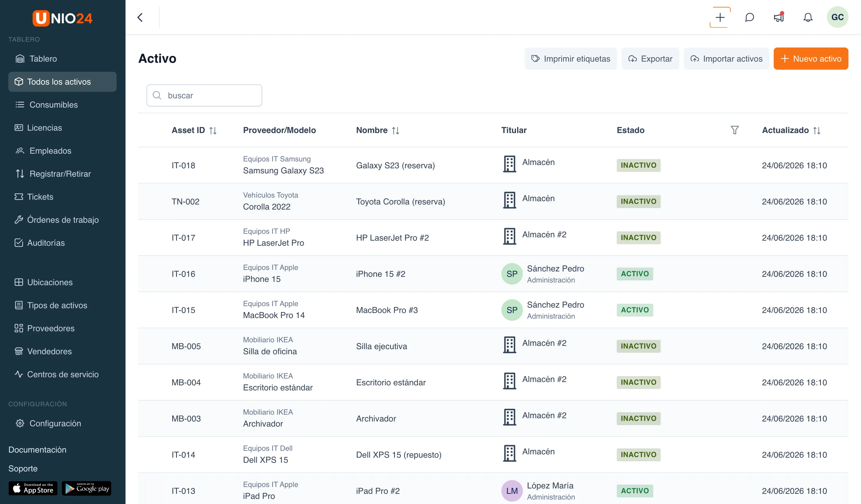Click the buscar search field
This screenshot has width=861, height=504.
coord(204,95)
